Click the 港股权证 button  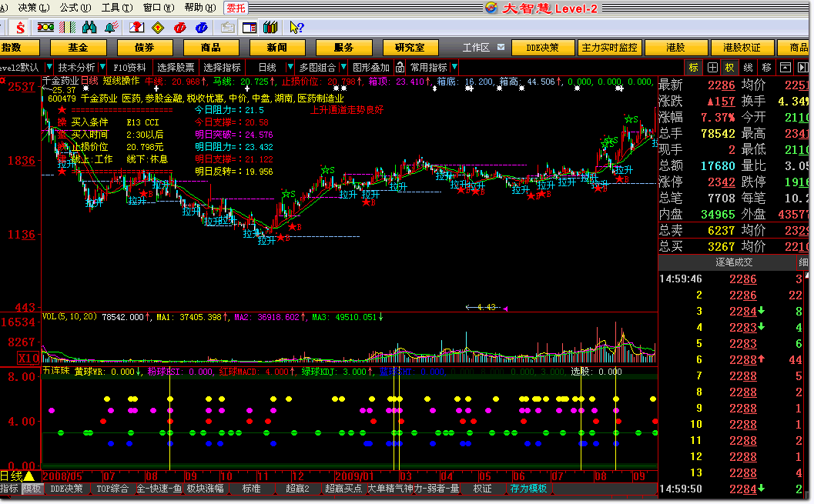(742, 48)
